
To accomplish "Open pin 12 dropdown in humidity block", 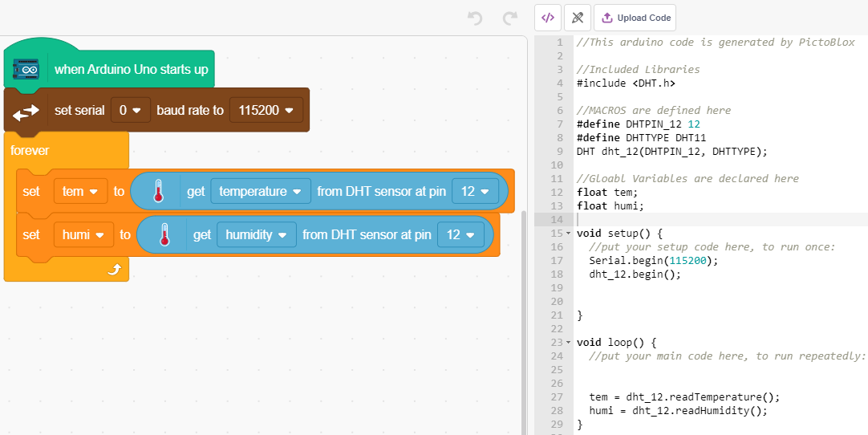I will coord(461,234).
